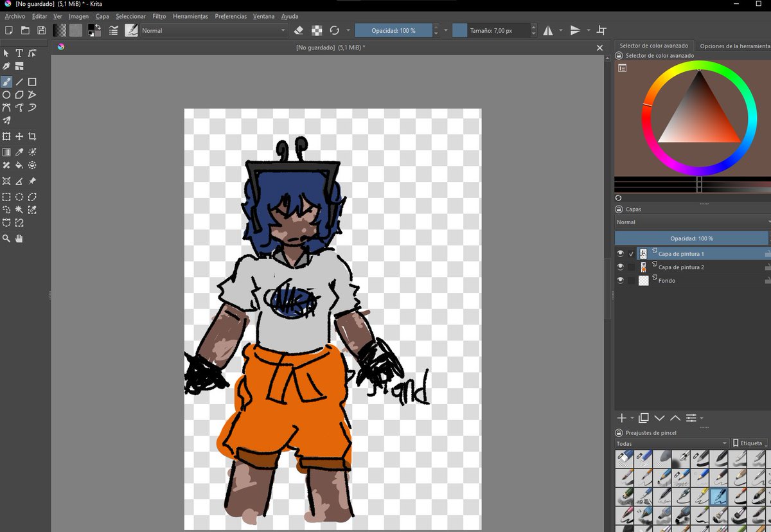771x532 pixels.
Task: Select the Fill bucket tool
Action: [19, 165]
